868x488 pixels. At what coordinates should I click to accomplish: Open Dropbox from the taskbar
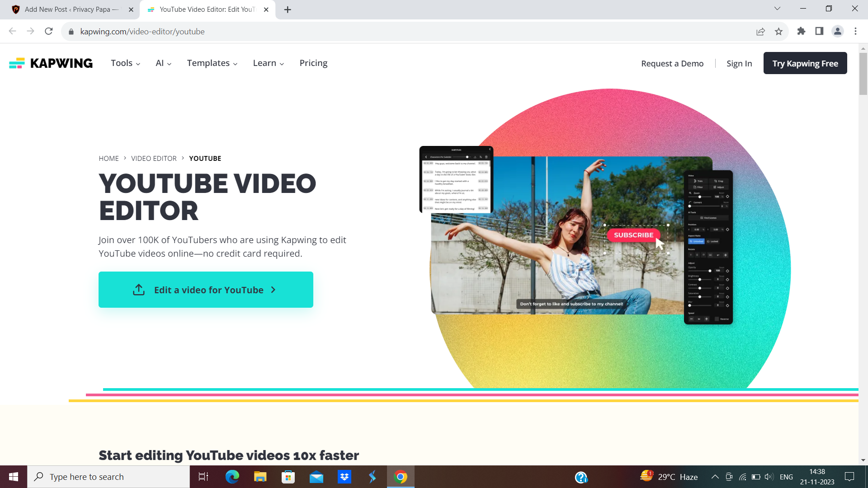pos(344,477)
